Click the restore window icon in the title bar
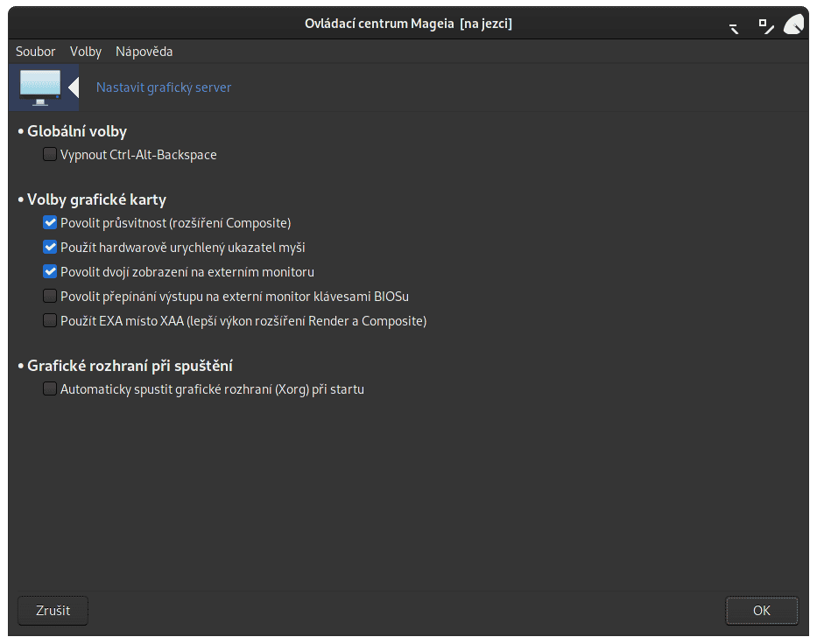The height and width of the screenshot is (644, 817). (x=766, y=24)
